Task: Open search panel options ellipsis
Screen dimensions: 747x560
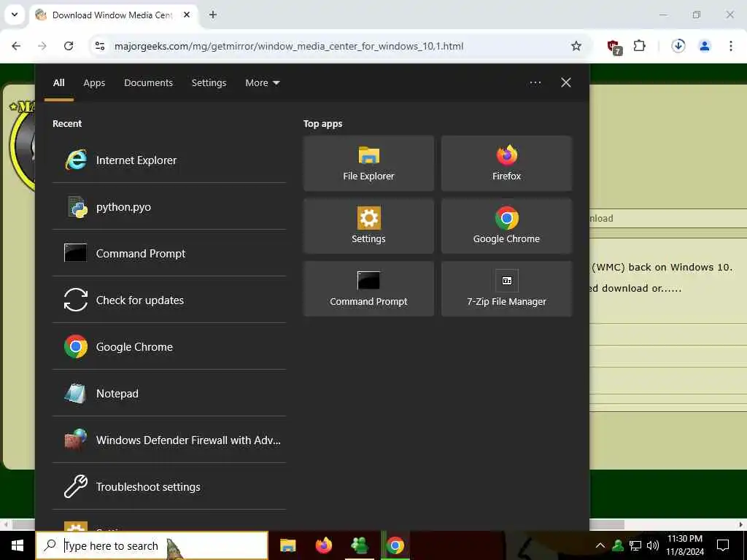Action: pyautogui.click(x=535, y=83)
